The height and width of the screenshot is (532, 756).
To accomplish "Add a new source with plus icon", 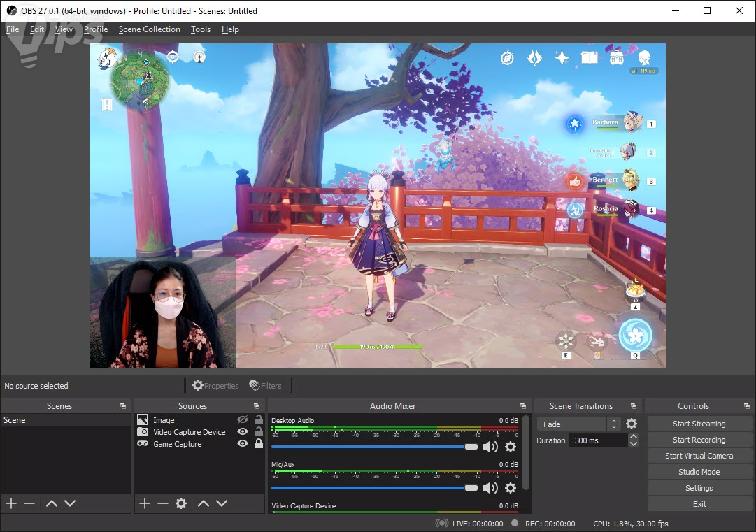I will 145,503.
